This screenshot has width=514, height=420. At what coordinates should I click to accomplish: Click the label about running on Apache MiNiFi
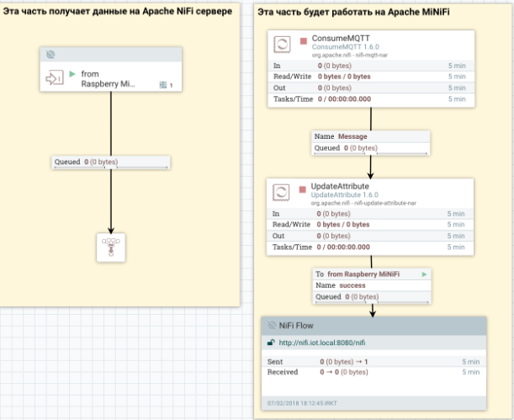click(353, 12)
